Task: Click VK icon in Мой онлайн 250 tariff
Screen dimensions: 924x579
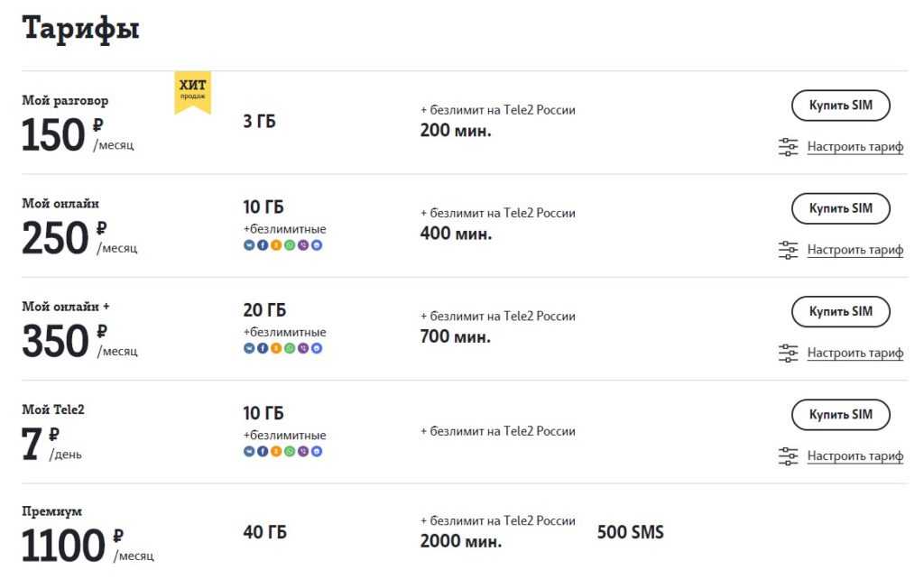Action: tap(249, 245)
